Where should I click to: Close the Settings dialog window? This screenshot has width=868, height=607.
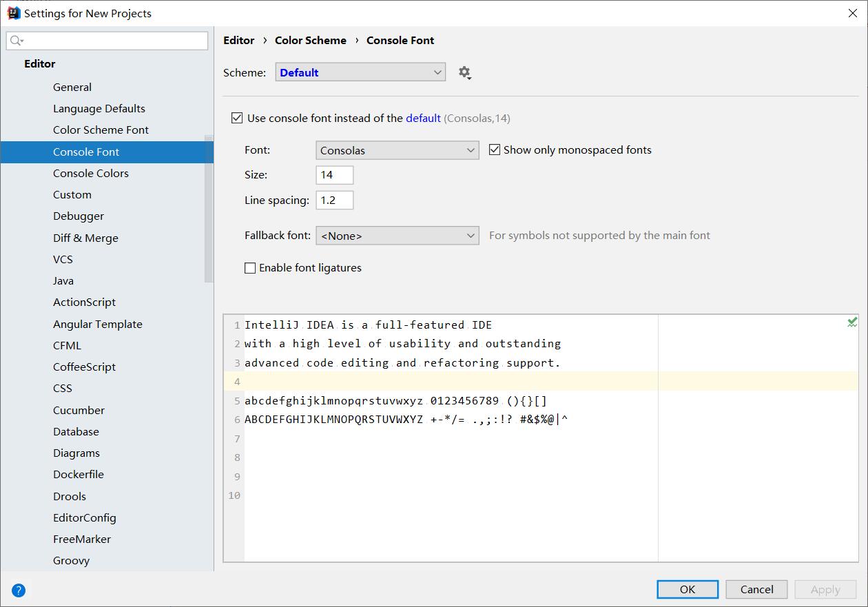(852, 13)
